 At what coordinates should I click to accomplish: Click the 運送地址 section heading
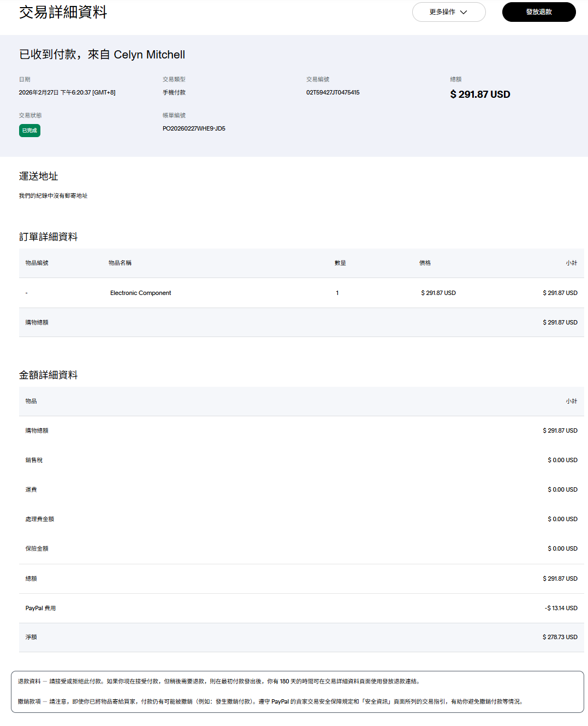click(38, 176)
